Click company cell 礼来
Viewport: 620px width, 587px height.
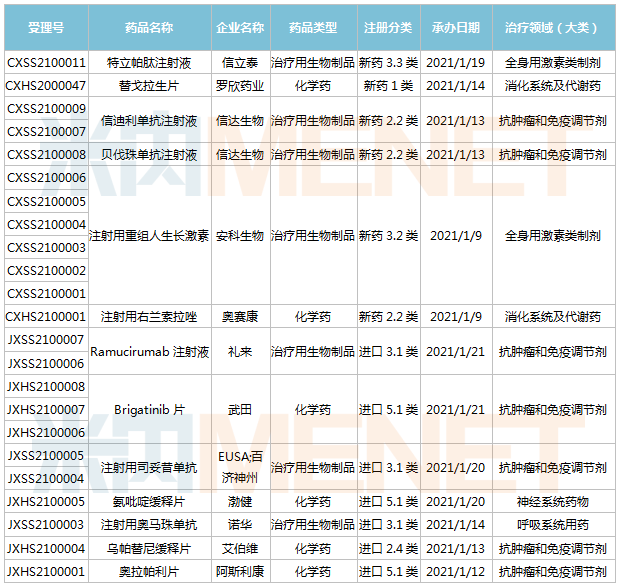pyautogui.click(x=240, y=351)
